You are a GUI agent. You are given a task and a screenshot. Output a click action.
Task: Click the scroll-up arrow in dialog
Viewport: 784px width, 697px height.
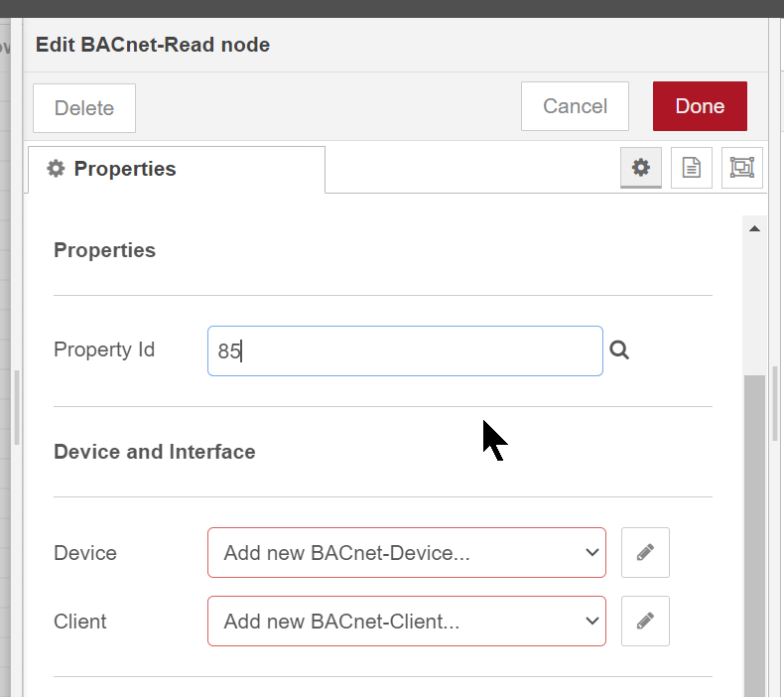coord(754,228)
